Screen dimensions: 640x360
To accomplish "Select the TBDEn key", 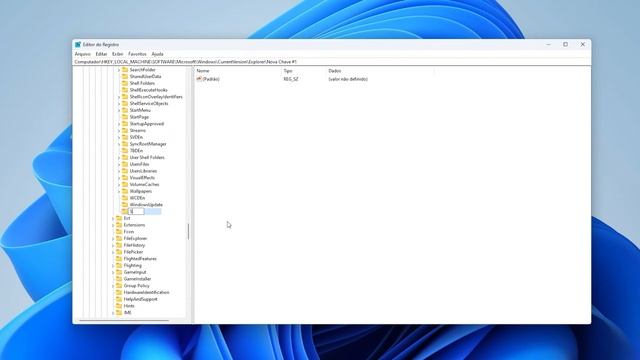I will pos(136,151).
